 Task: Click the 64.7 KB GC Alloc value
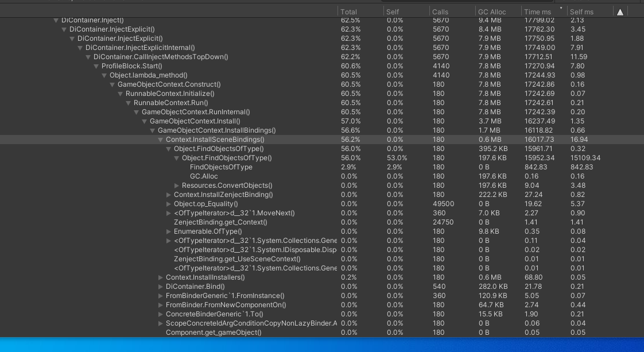coord(491,305)
